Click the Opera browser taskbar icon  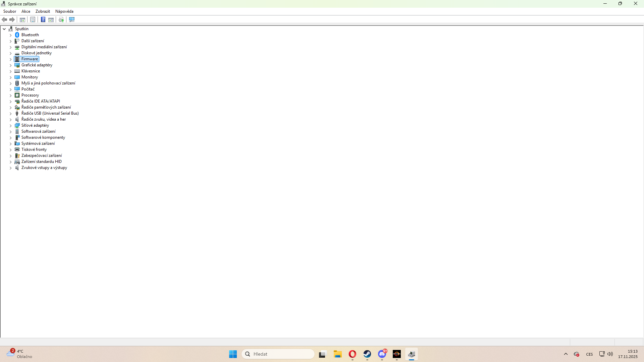click(x=352, y=354)
